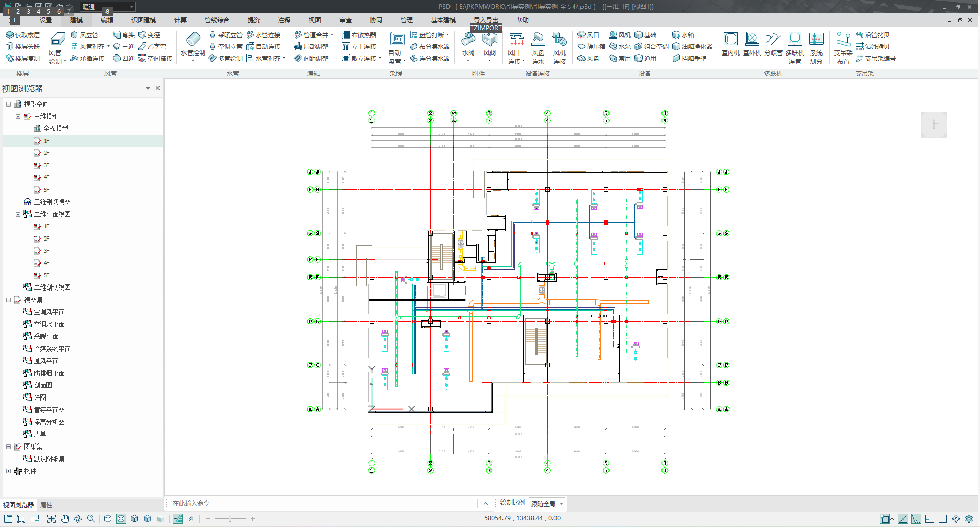Click the 风盘连水 connection tool
980x527 pixels.
pyautogui.click(x=538, y=47)
